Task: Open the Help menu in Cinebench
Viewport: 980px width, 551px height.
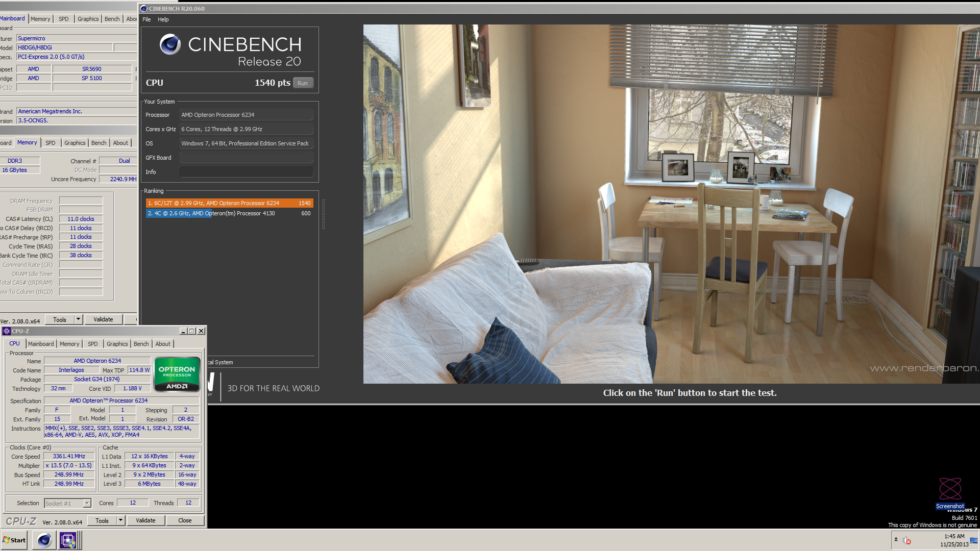Action: click(163, 19)
